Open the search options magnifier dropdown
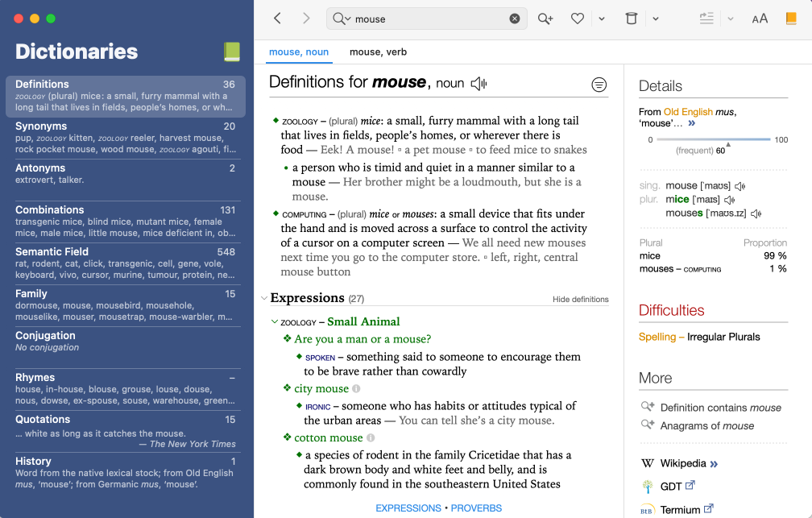The width and height of the screenshot is (812, 518). coord(342,19)
